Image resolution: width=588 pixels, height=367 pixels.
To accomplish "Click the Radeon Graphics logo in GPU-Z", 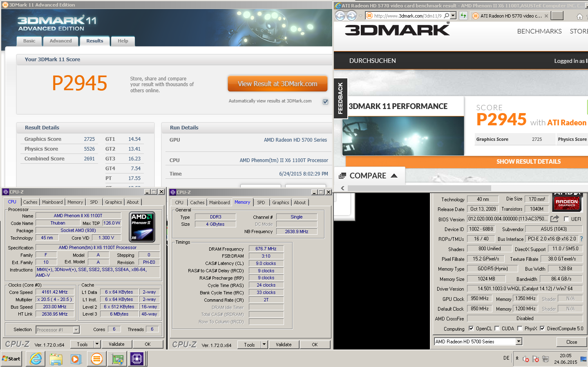I will point(567,202).
